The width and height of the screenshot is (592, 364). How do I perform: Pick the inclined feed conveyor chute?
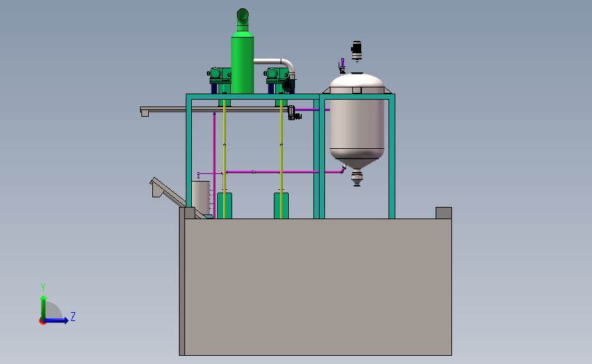click(x=170, y=193)
